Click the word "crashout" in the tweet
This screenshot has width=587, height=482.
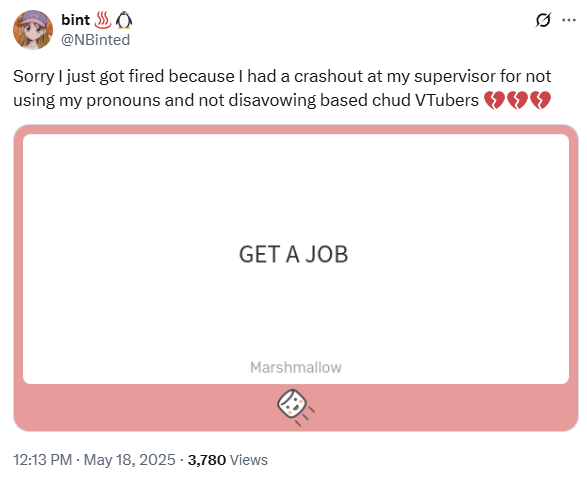tap(328, 76)
